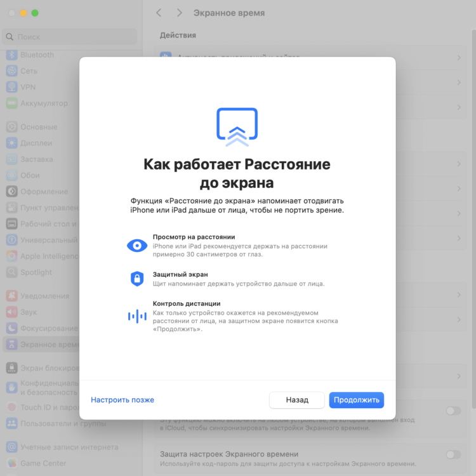Click the Назад button
The image size is (476, 476).
[297, 400]
